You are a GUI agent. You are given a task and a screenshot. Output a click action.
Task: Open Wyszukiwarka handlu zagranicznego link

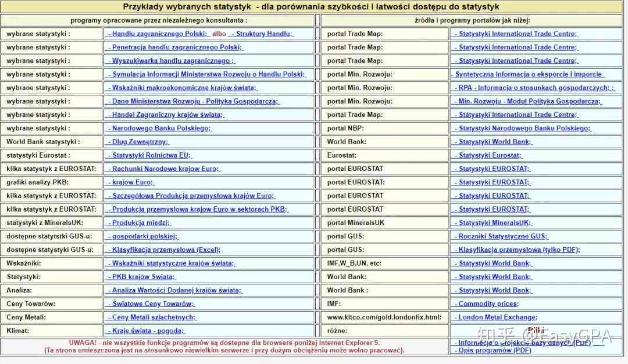click(170, 61)
